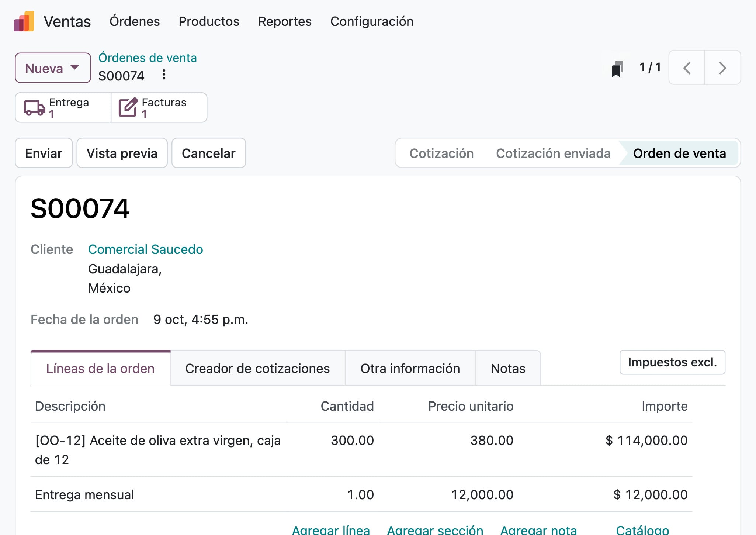Open Entrega delivery truck smart button
756x535 pixels.
tap(63, 108)
